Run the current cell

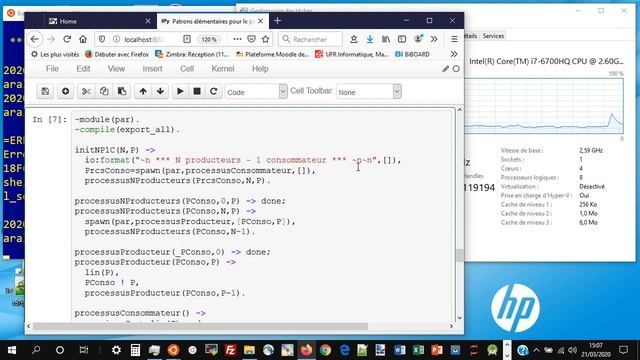180,91
